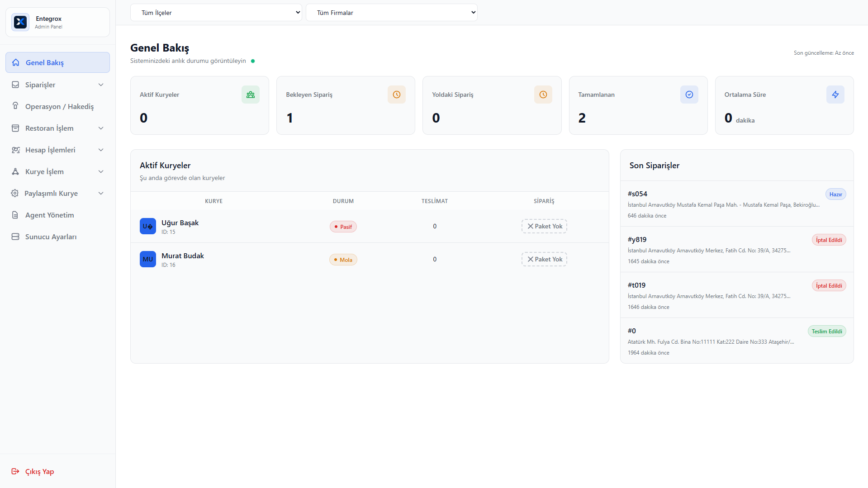Click the Uğur Başak courier name
868x488 pixels.
tap(180, 223)
